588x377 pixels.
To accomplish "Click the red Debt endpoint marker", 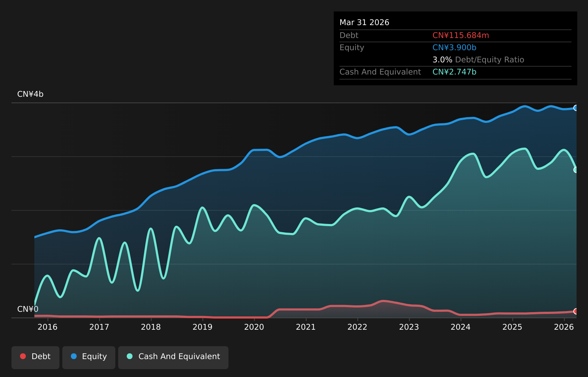I will pos(576,311).
